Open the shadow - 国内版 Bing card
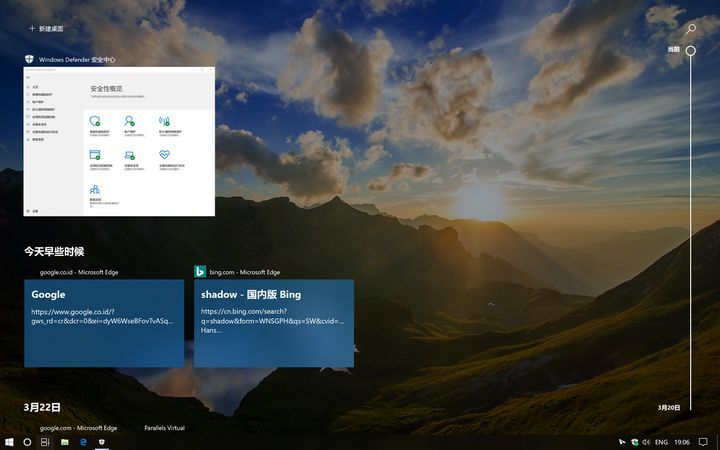 point(273,322)
